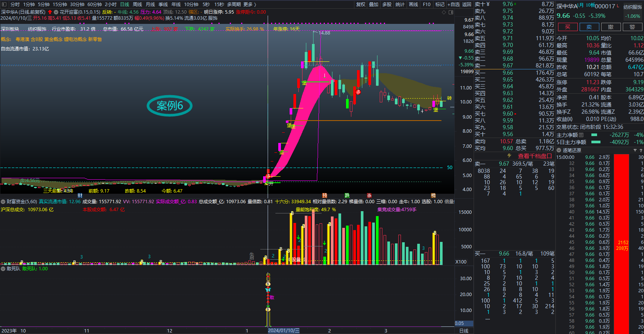
Task: Click the diamond icon on chart header
Action: [444, 12]
